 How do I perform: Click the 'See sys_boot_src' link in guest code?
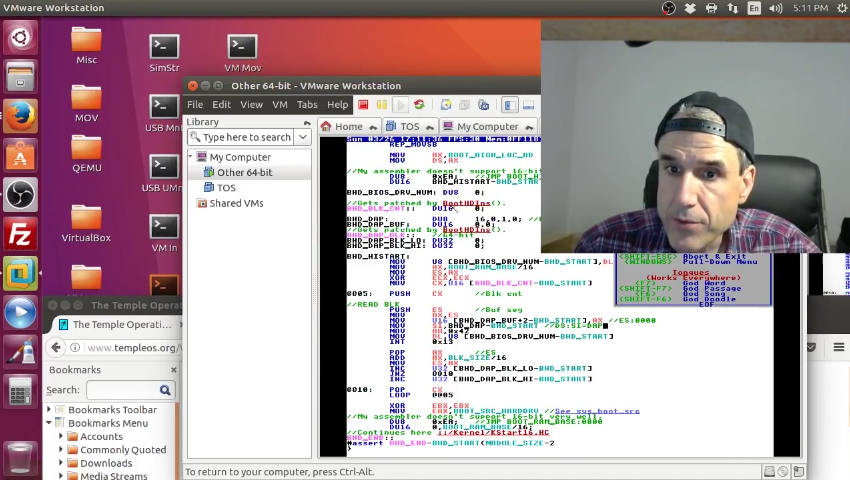coord(597,411)
